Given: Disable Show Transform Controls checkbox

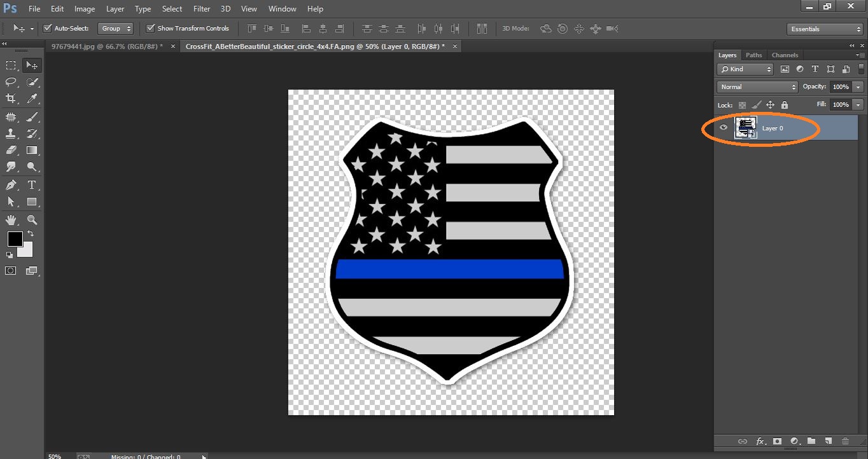Looking at the screenshot, I should click(x=151, y=29).
